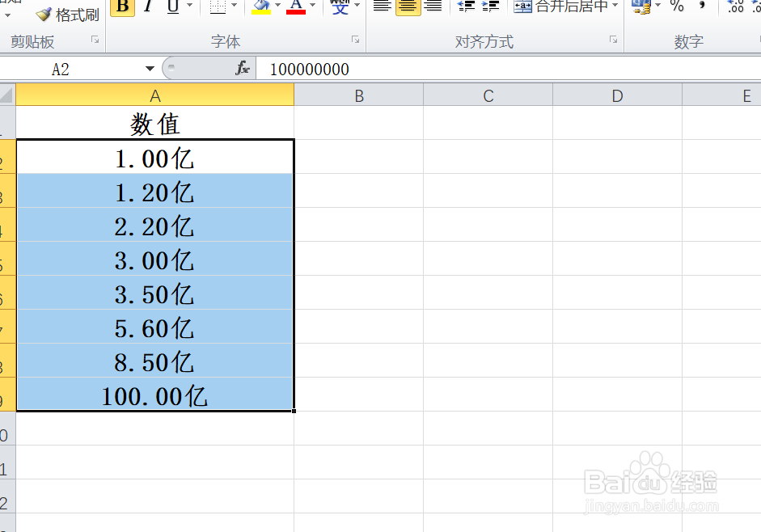Select the cell showing 8.50亿
Image resolution: width=761 pixels, height=532 pixels.
click(x=154, y=361)
